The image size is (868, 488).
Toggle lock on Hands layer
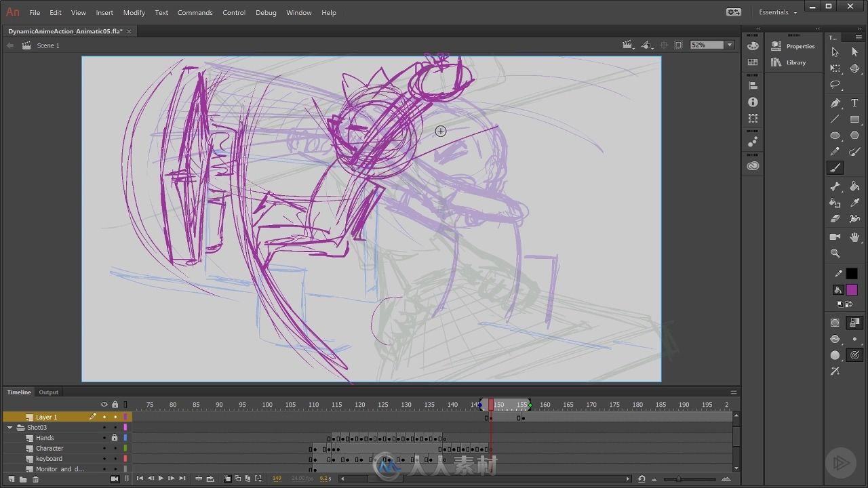[x=115, y=438]
